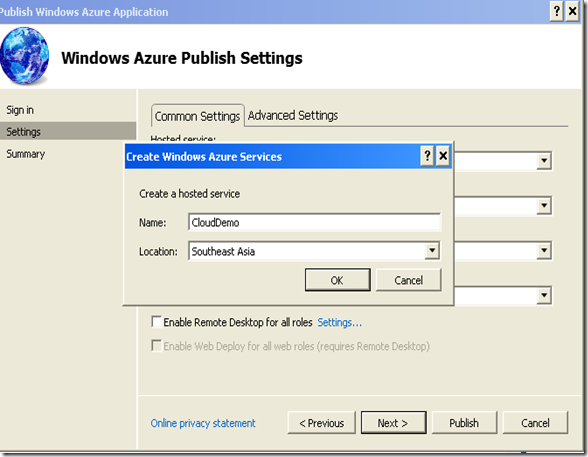Go to the Sign in step
The width and height of the screenshot is (588, 457).
(20, 110)
